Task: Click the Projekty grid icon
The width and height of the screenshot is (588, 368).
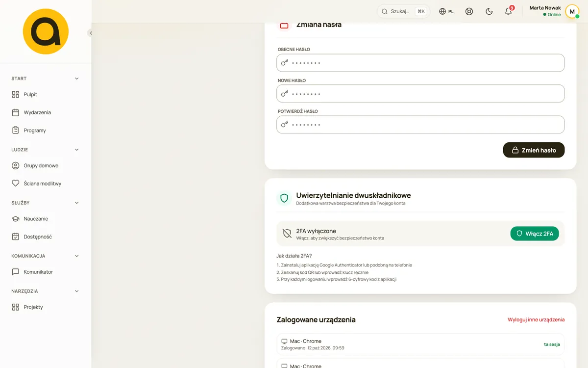Action: (x=15, y=307)
